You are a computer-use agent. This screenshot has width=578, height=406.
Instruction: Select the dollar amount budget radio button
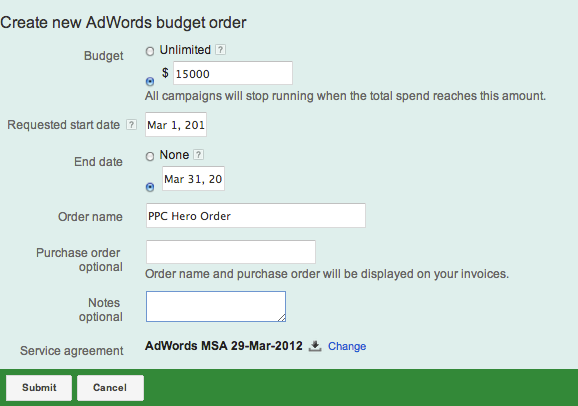click(x=150, y=81)
